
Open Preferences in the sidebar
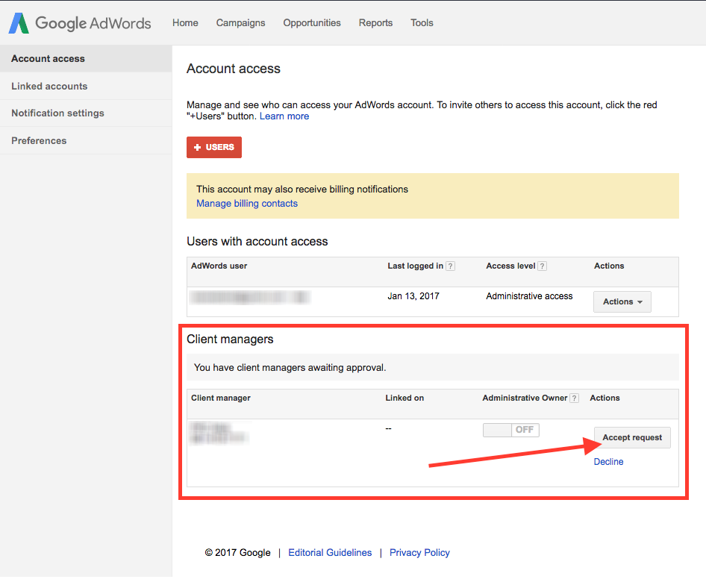pos(86,140)
